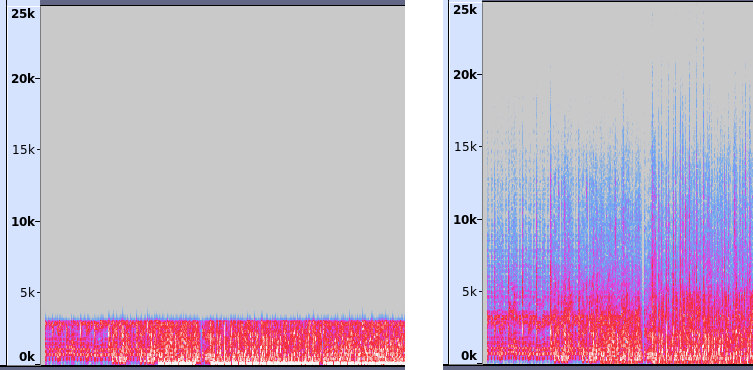Select the 15k tick on right frequency ruler

tap(466, 146)
